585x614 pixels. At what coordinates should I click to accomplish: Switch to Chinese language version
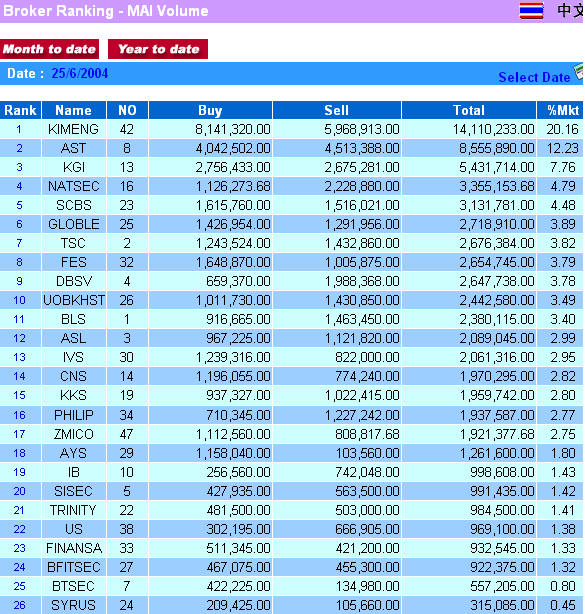(x=570, y=11)
